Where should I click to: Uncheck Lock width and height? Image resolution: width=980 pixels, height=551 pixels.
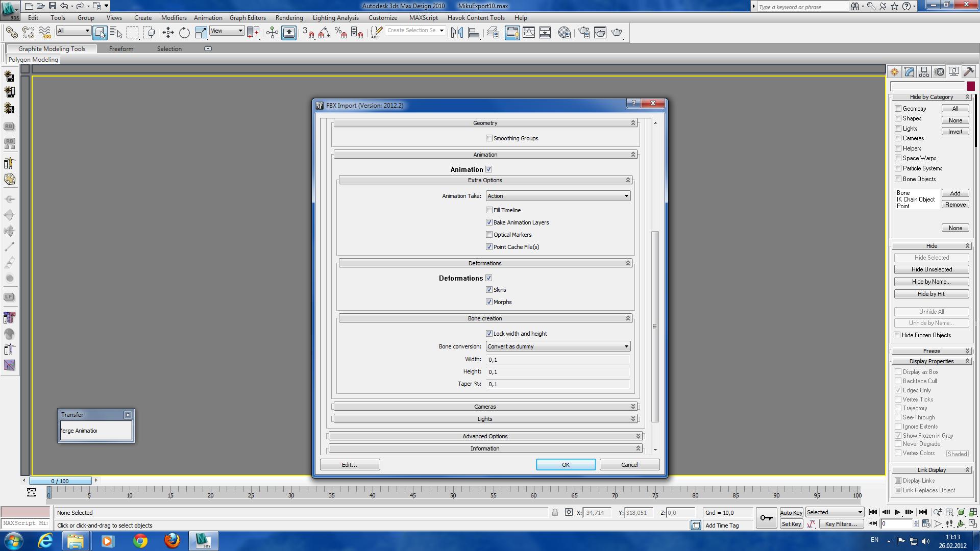(489, 334)
